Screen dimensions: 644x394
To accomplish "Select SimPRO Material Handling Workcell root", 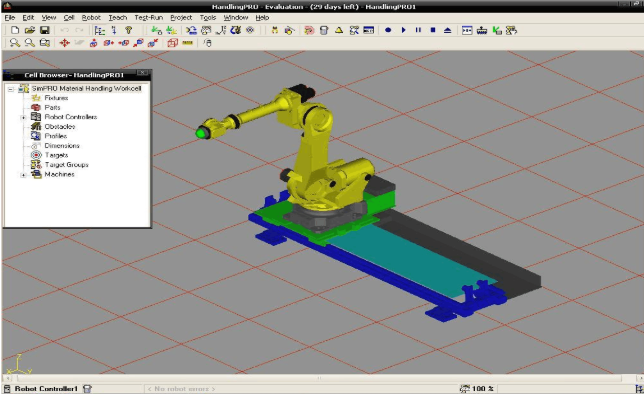I will click(86, 88).
